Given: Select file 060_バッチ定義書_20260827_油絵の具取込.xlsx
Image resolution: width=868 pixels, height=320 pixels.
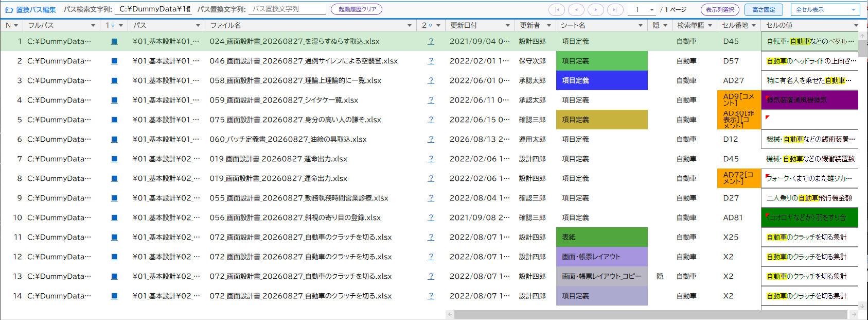Looking at the screenshot, I should pos(288,139).
